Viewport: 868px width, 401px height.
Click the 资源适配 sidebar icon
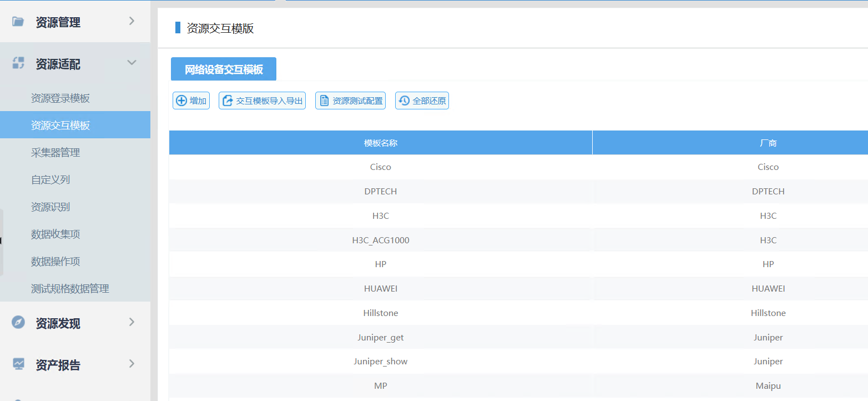click(x=18, y=63)
